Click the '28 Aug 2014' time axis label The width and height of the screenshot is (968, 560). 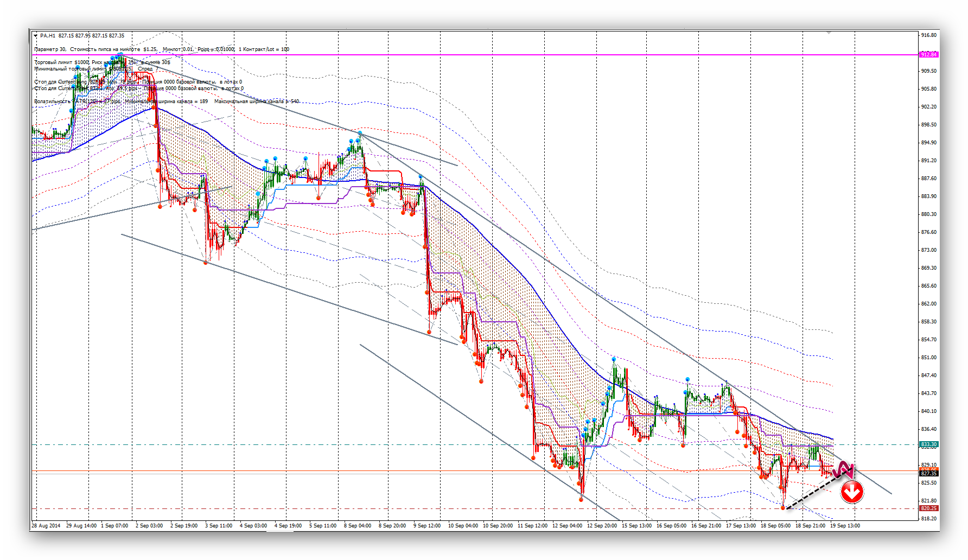(46, 525)
